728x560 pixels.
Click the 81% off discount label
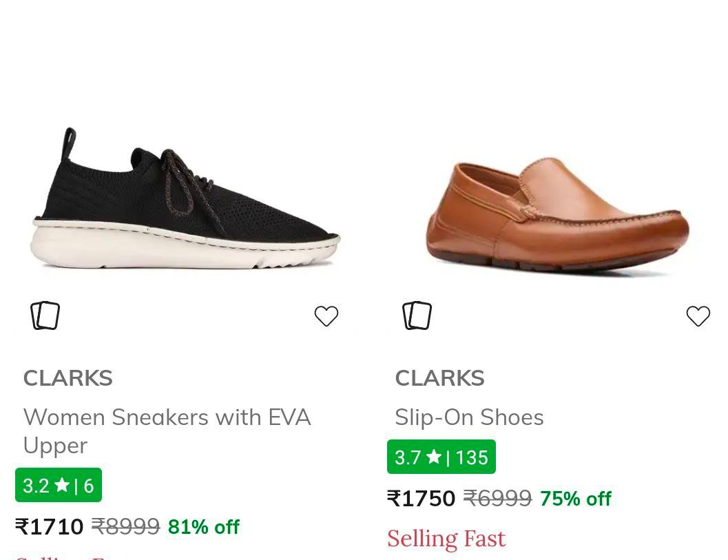coord(204,527)
